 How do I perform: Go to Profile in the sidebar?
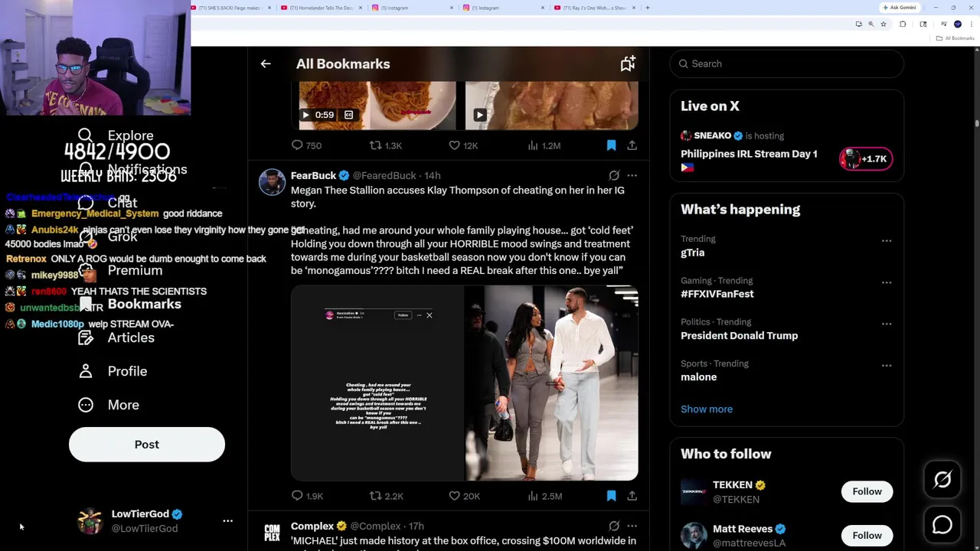click(x=113, y=371)
